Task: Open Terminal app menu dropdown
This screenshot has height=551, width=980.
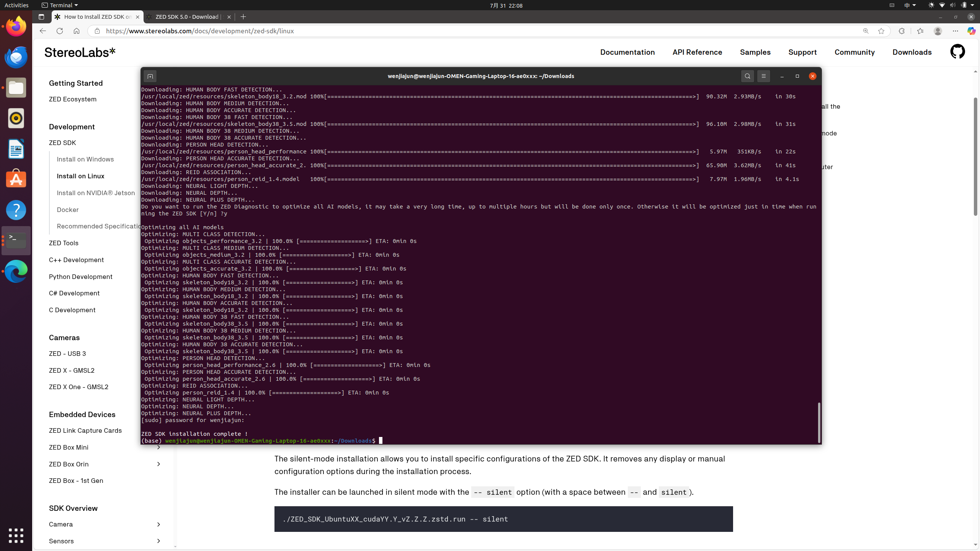Action: coord(59,5)
